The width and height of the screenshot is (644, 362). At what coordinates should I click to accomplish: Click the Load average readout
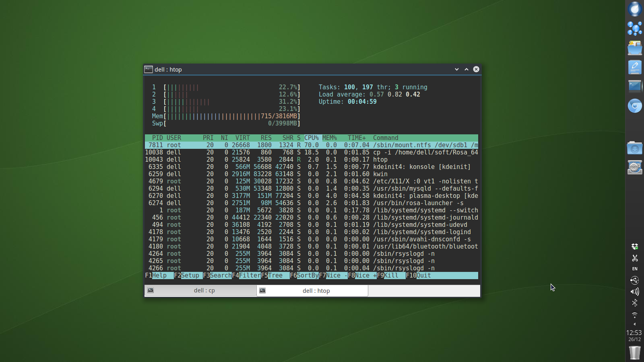click(x=369, y=95)
